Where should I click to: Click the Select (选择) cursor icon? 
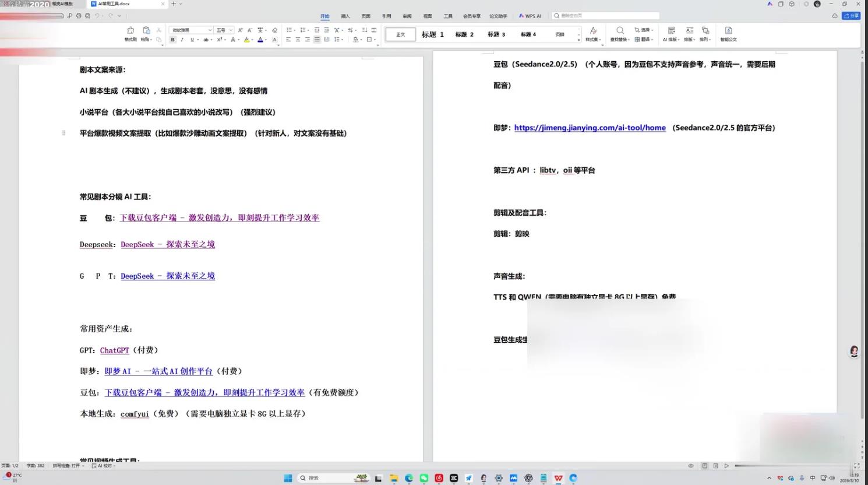[637, 30]
